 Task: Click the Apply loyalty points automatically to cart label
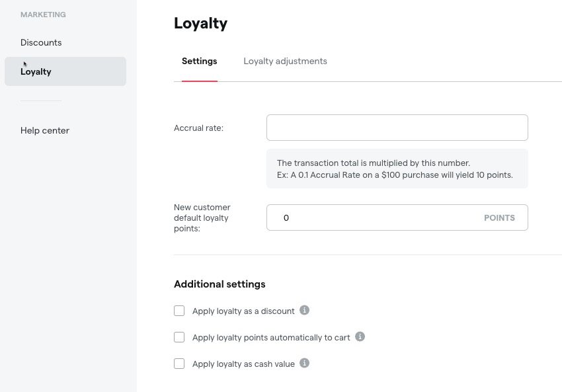[x=271, y=338]
